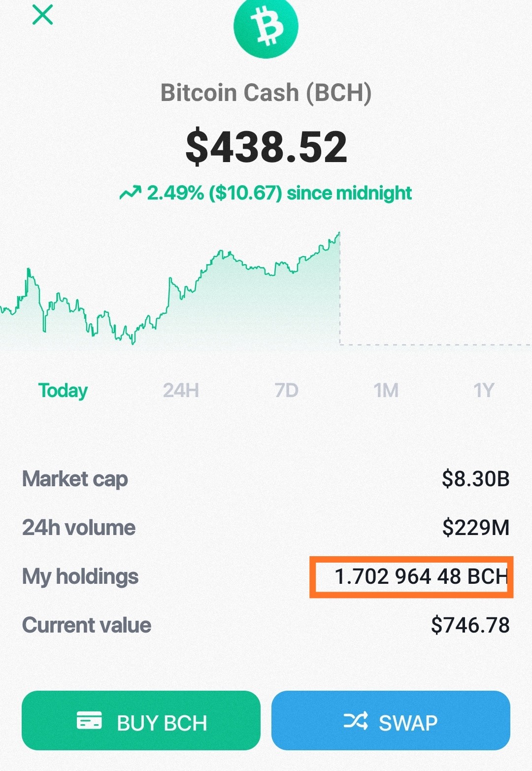Close the Bitcoin Cash detail screen

[x=42, y=15]
